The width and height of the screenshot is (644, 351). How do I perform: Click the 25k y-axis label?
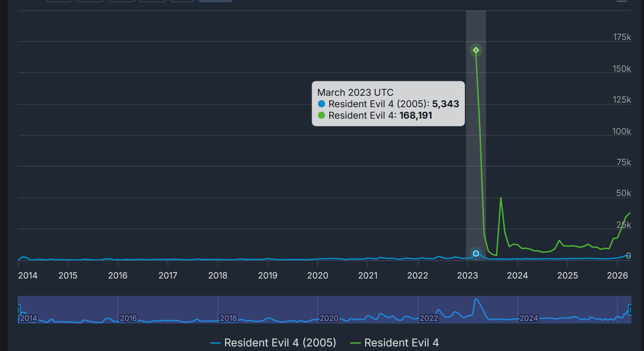click(624, 225)
